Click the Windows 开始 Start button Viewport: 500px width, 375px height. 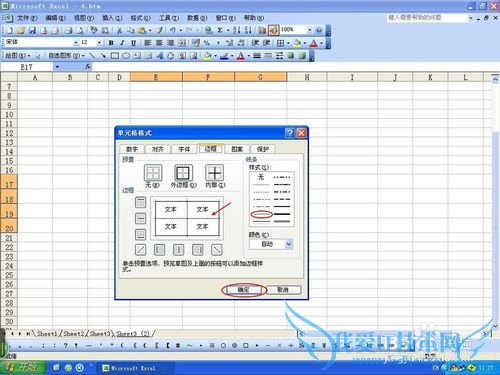tap(23, 368)
